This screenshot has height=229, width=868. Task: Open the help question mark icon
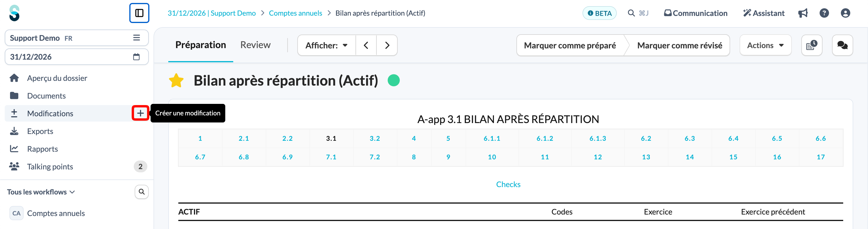[824, 13]
